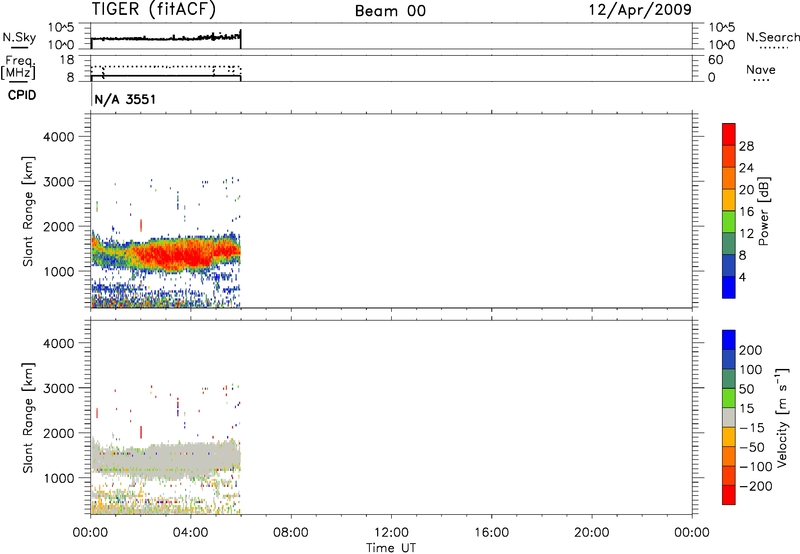
Task: Click '4000' range tick in Power panel
Action: pos(59,137)
